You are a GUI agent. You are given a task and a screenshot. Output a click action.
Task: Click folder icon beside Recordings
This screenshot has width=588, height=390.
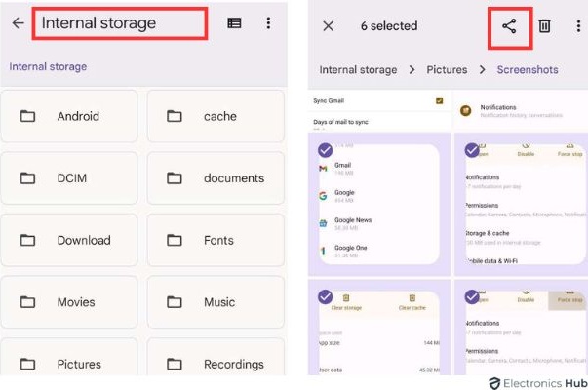coord(175,364)
